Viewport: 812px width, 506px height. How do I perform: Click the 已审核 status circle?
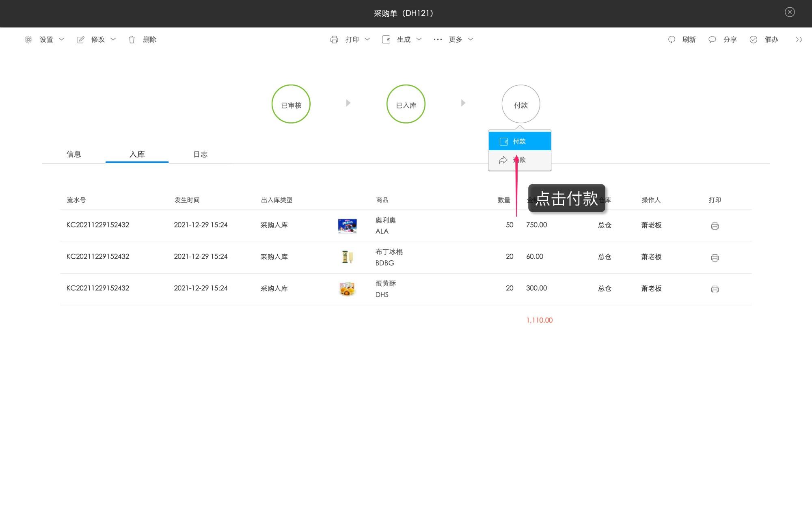point(291,104)
